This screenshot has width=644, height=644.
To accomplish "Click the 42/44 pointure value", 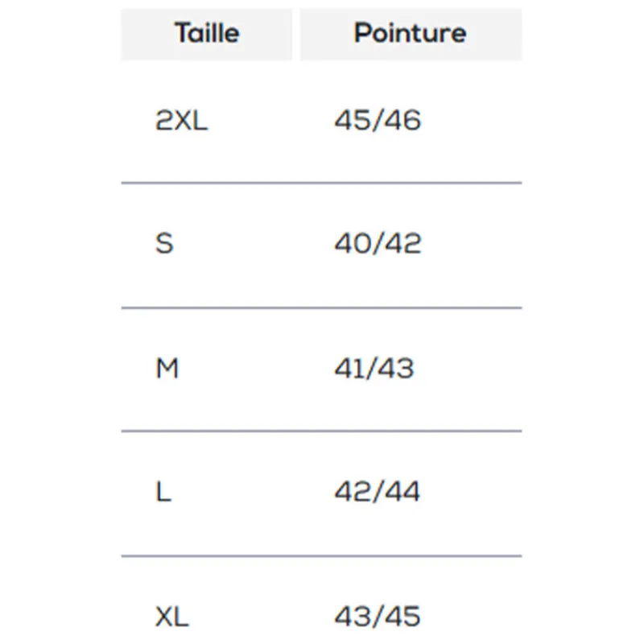I will (x=378, y=492).
